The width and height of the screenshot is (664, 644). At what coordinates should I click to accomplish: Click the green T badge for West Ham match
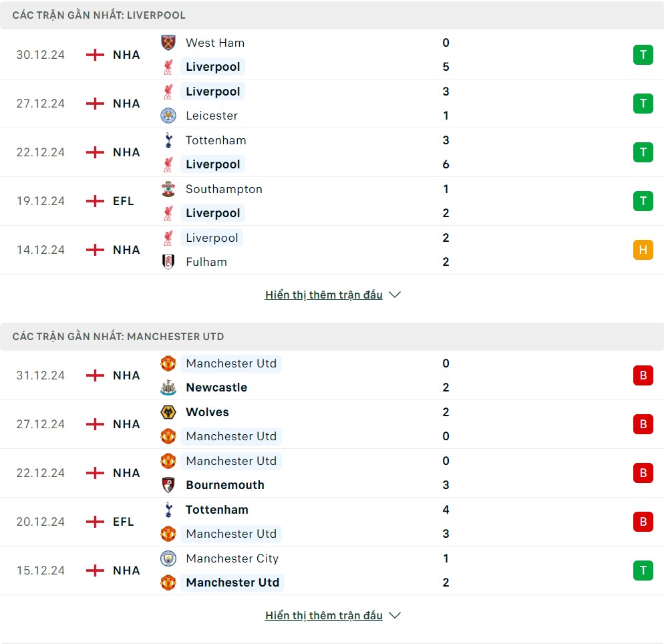tap(643, 55)
